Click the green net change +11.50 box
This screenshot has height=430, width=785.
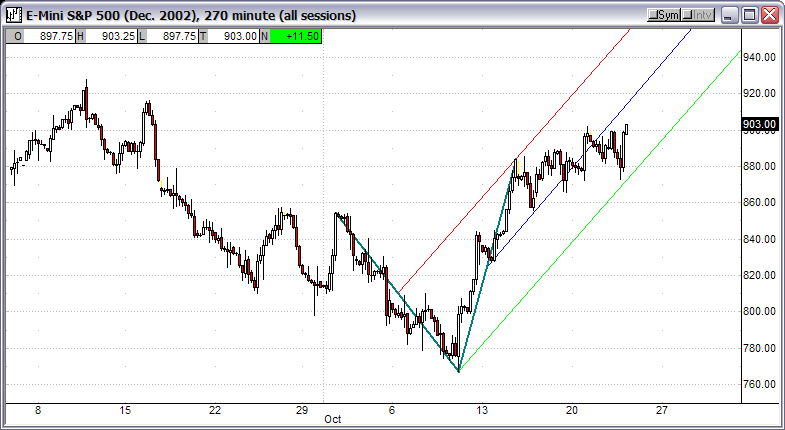[x=297, y=35]
